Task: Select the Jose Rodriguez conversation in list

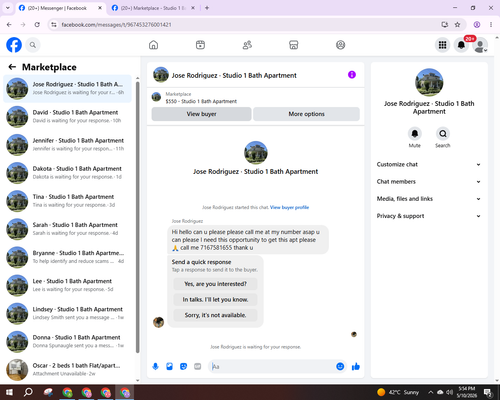Action: (67, 89)
